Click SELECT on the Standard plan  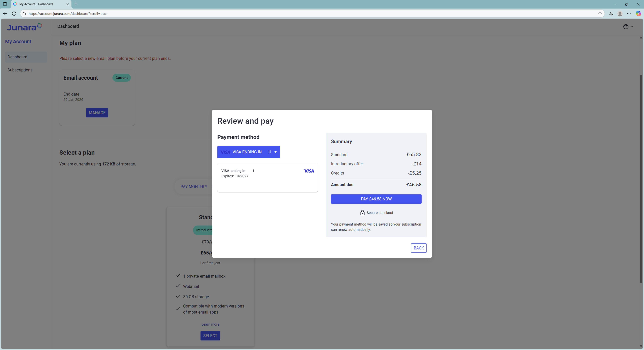(210, 336)
